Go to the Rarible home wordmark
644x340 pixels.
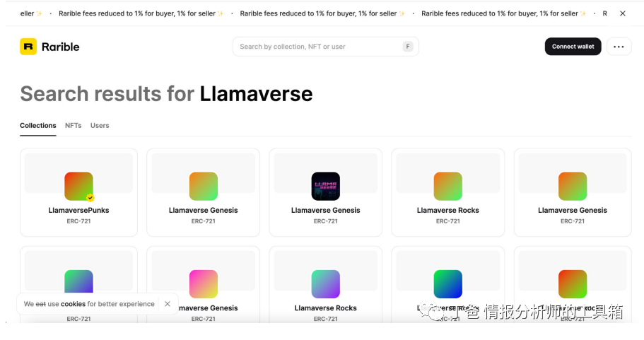(x=60, y=47)
